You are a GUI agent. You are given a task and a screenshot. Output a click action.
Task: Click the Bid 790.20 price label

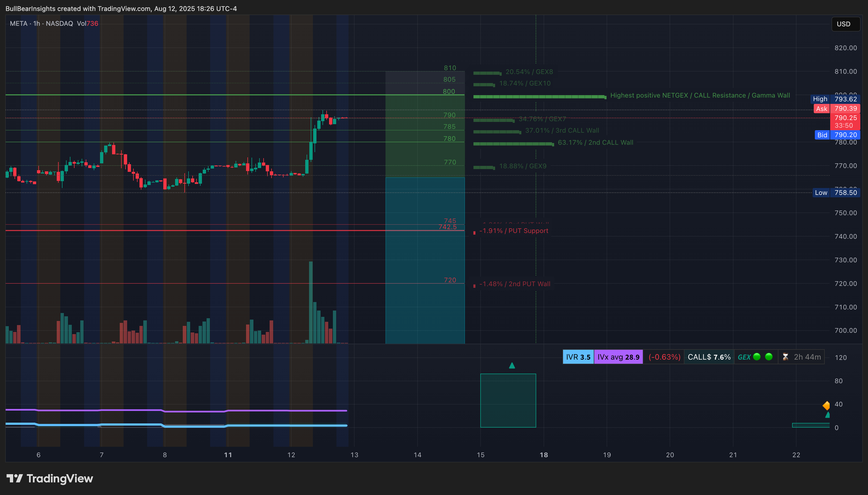[837, 135]
